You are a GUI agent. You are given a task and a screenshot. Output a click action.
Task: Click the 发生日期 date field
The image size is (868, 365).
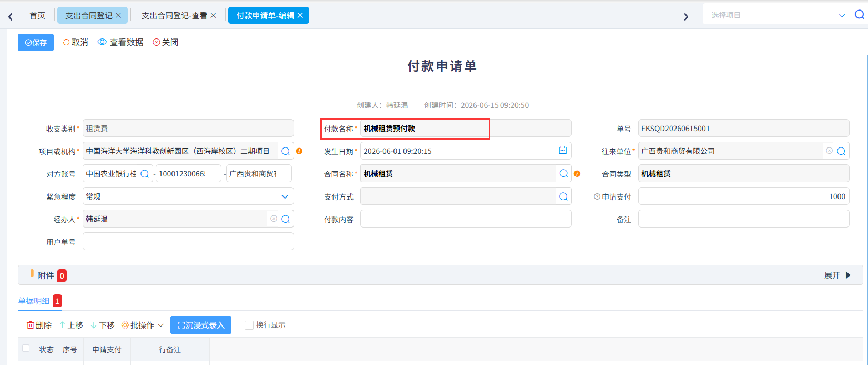click(x=466, y=151)
